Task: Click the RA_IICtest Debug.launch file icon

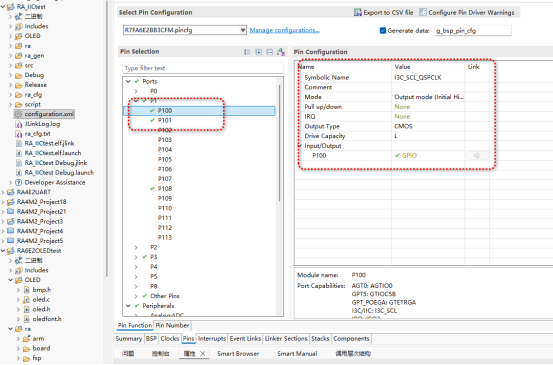Action: click(x=19, y=173)
